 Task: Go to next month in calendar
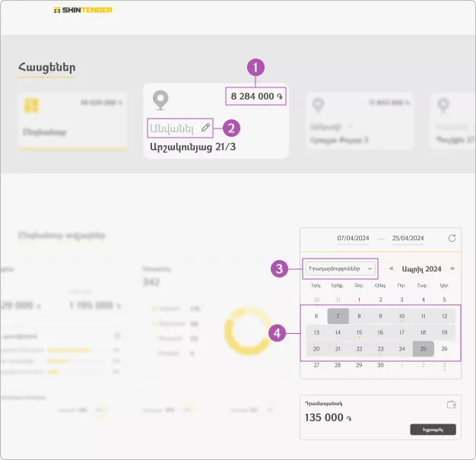pyautogui.click(x=452, y=268)
